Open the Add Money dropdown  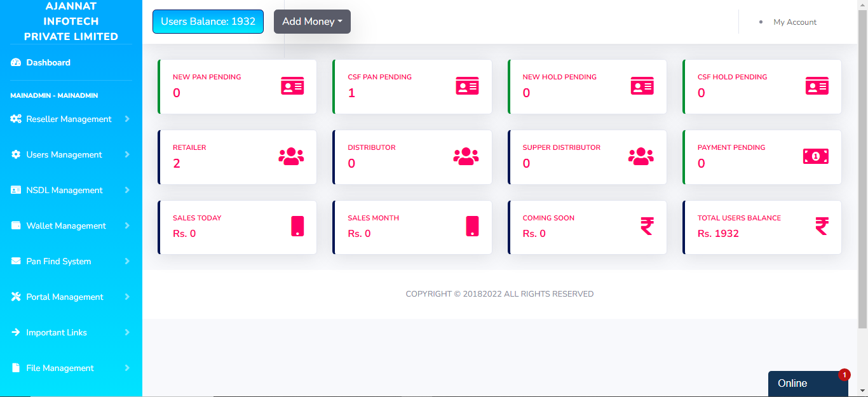pos(312,21)
